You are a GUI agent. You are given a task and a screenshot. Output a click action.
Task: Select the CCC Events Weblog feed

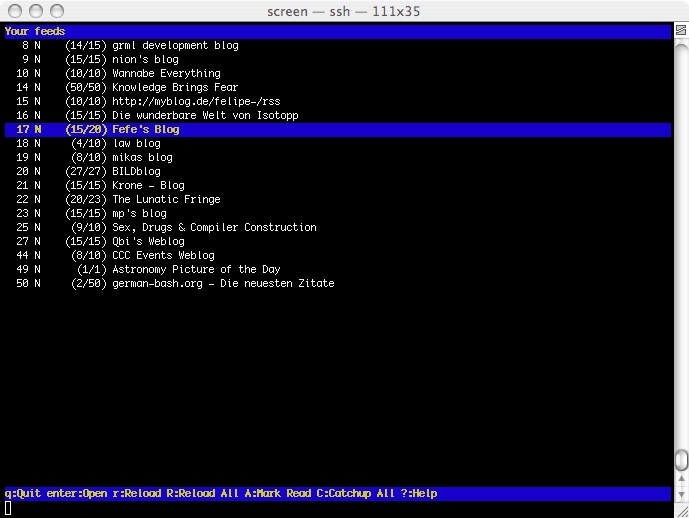coord(337,256)
